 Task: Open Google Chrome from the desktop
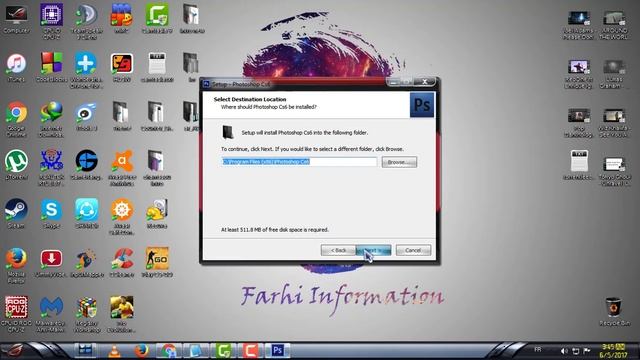pos(16,119)
